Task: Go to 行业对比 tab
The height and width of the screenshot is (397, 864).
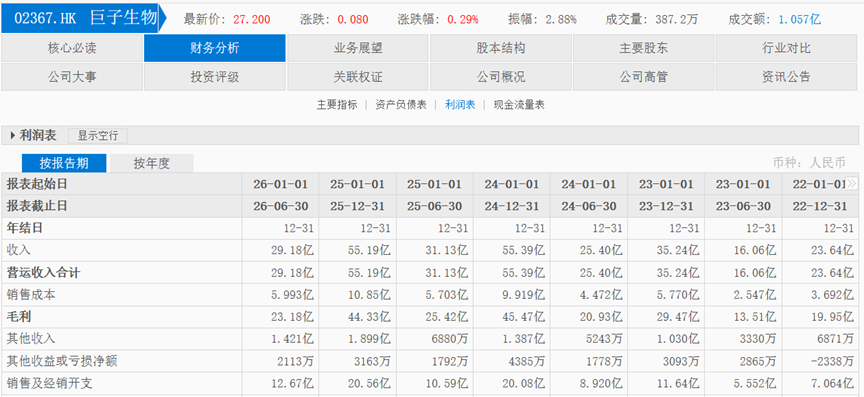Action: 786,48
